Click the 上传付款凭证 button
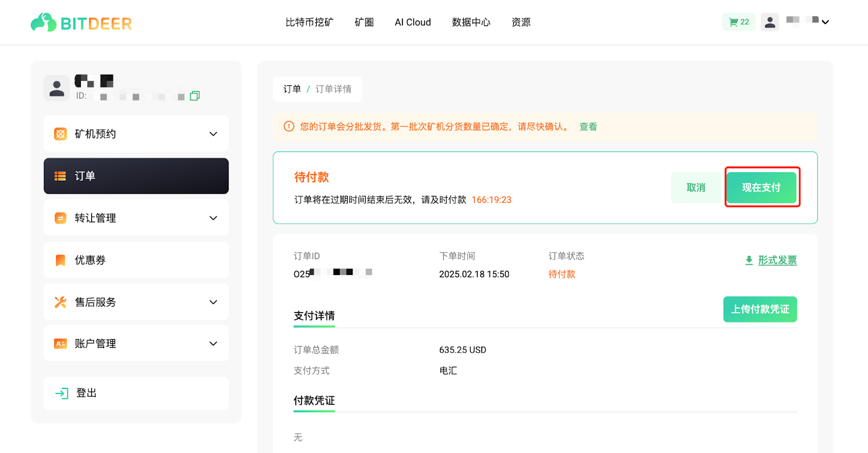868x453 pixels. coord(760,309)
